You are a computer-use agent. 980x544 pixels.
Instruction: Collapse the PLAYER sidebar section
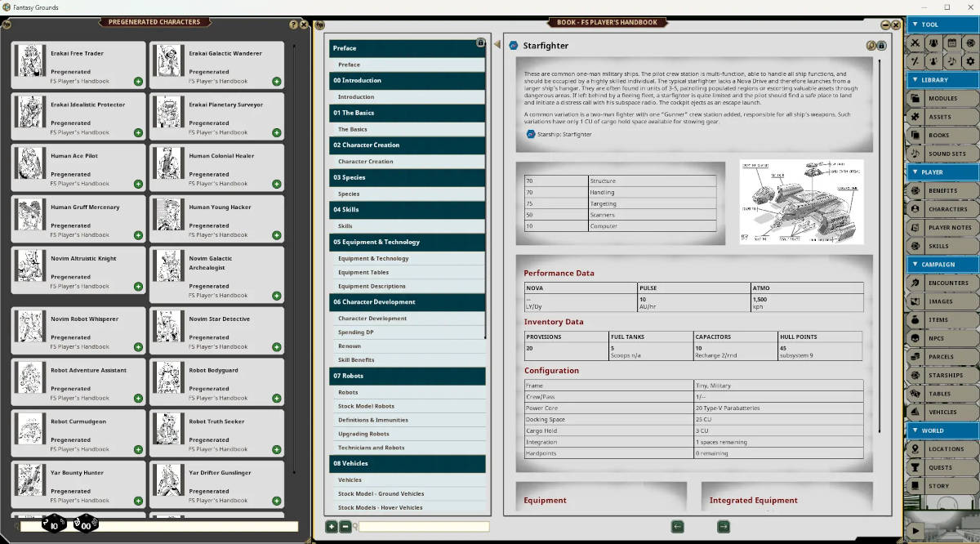942,172
